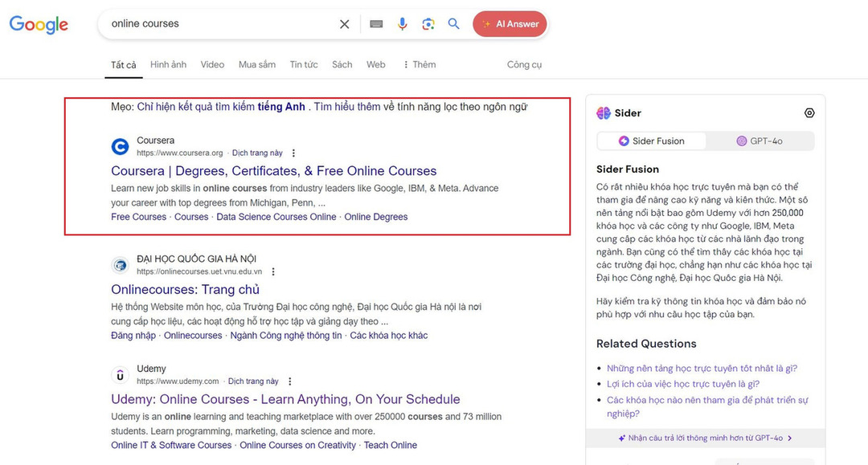Click Những nền tảng học trực tuyến tốt nhất question
The height and width of the screenshot is (465, 868).
pyautogui.click(x=702, y=369)
